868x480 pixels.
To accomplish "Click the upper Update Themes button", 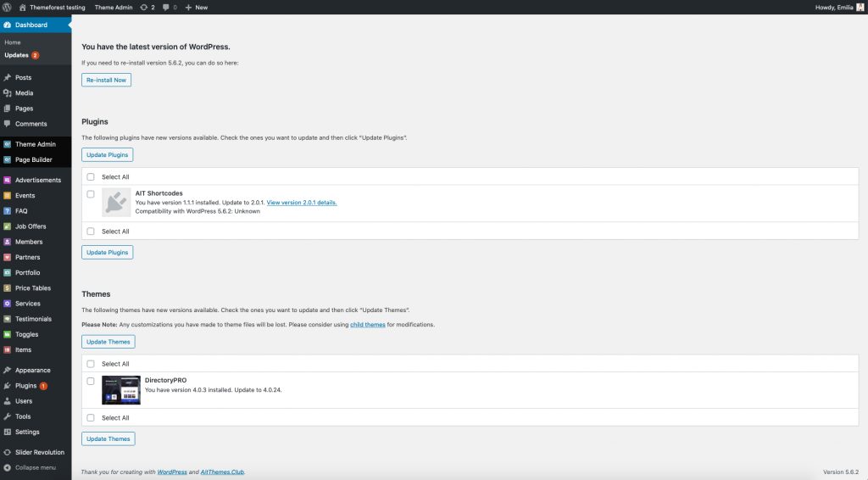I will [108, 342].
